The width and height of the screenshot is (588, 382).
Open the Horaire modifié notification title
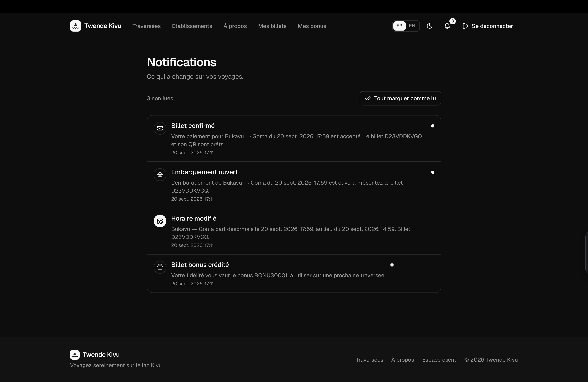click(x=194, y=219)
